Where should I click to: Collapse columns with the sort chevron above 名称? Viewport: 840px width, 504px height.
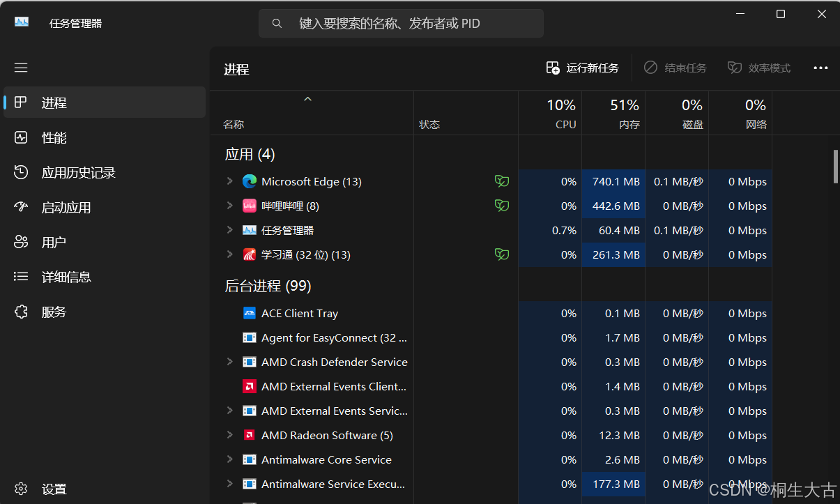307,99
